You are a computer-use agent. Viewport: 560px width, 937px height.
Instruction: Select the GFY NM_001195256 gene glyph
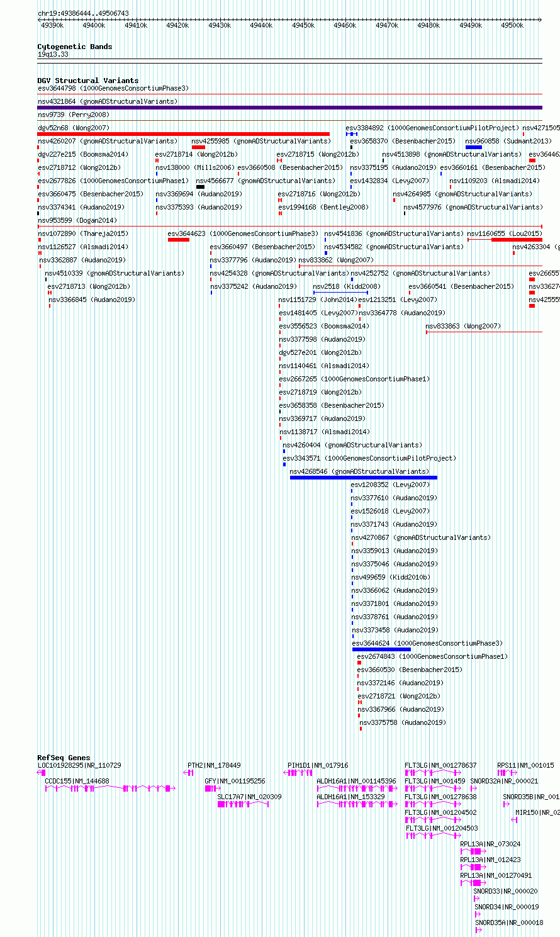pos(213,788)
